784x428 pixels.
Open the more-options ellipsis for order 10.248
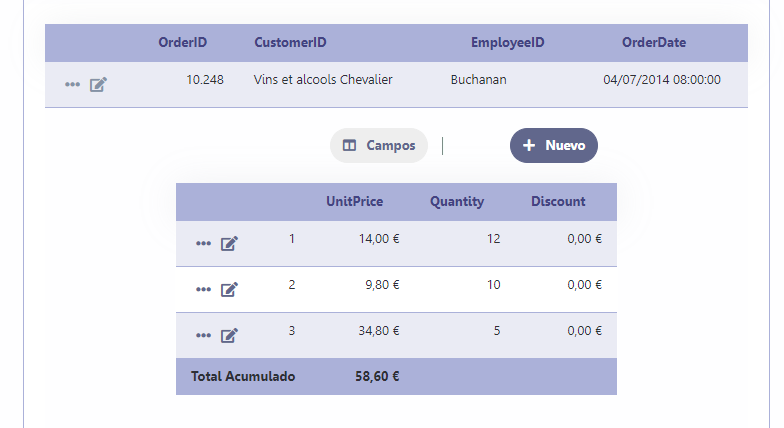pos(72,85)
